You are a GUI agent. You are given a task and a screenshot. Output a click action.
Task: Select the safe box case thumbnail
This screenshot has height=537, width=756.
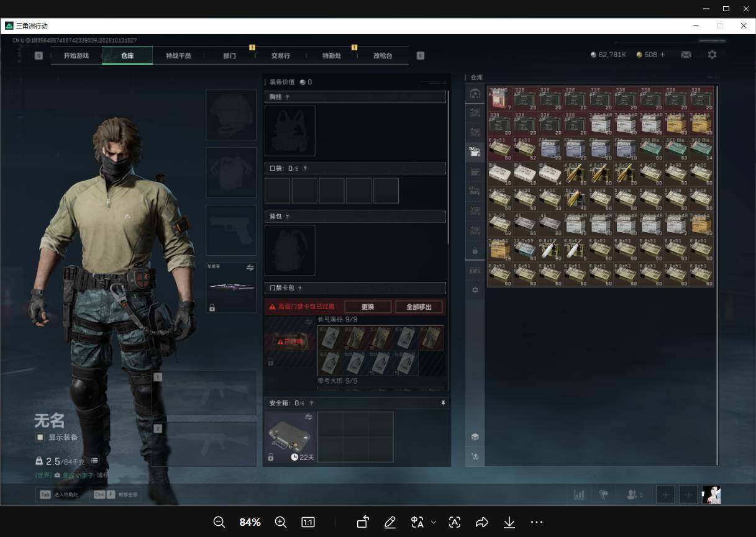tap(291, 437)
